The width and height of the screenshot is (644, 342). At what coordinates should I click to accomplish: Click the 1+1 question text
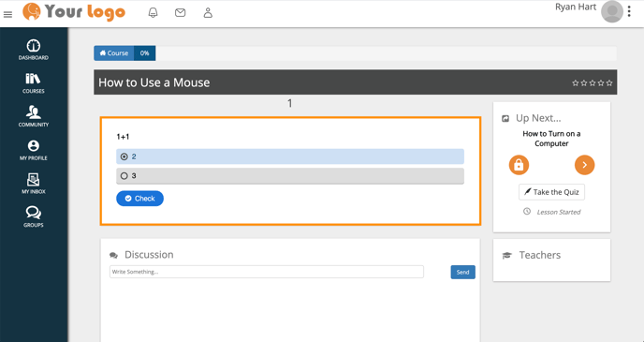click(123, 137)
